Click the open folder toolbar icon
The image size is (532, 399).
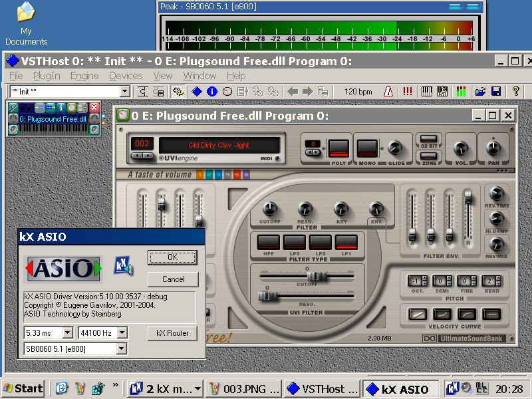coord(480,91)
